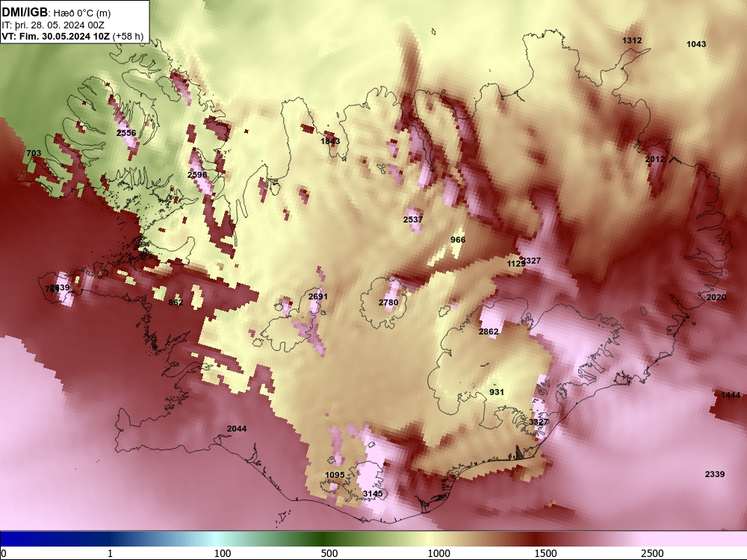
Task: Click the 1312 value on the map
Action: pos(632,41)
